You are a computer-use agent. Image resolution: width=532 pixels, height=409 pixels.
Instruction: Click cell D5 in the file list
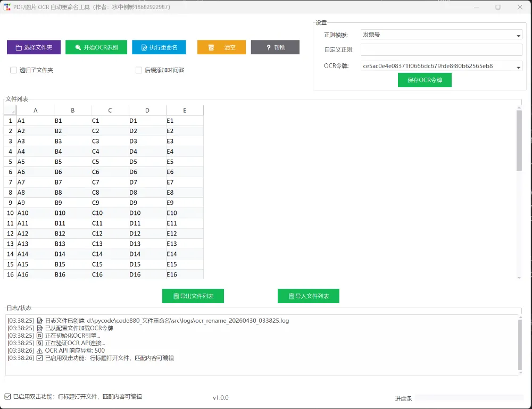[147, 162]
